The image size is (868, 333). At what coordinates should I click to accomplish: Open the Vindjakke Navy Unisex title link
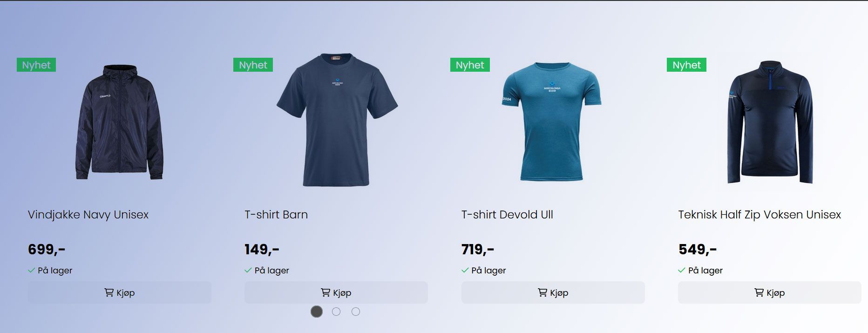88,215
